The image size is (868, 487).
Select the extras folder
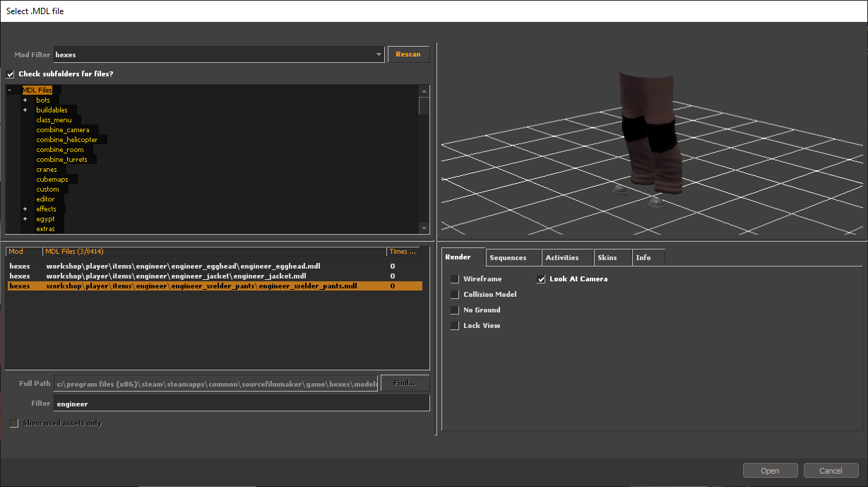point(46,229)
